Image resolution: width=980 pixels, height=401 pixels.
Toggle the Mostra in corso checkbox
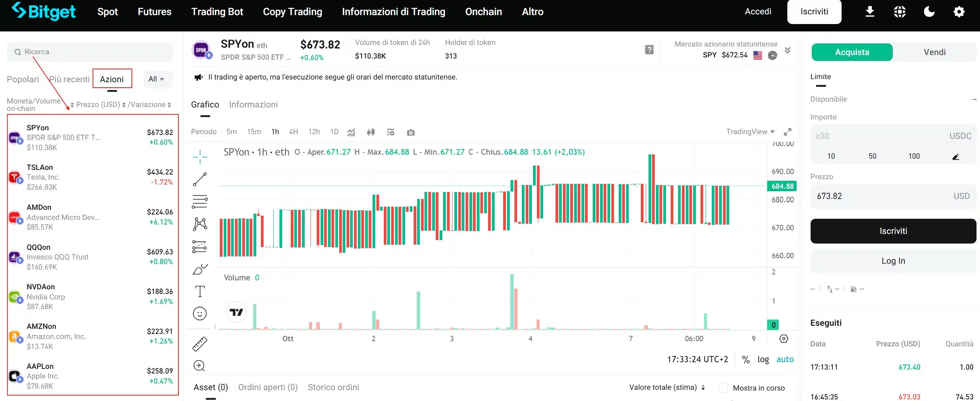click(723, 387)
